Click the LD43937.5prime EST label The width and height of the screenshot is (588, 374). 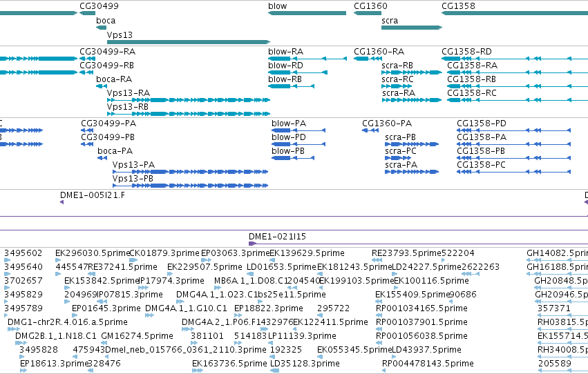click(x=426, y=350)
